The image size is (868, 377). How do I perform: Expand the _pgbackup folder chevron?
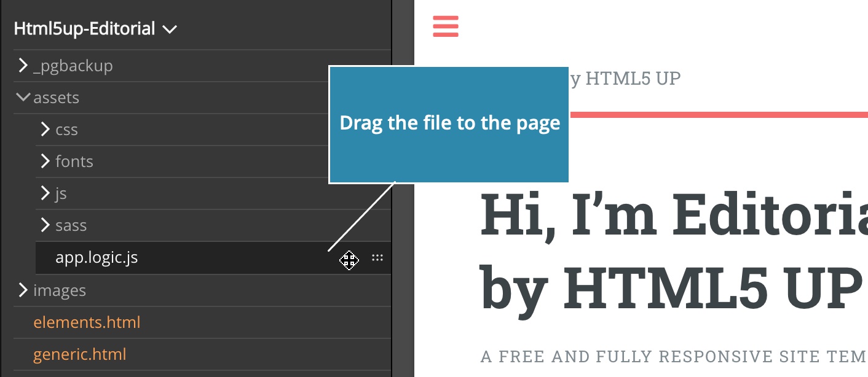coord(23,65)
